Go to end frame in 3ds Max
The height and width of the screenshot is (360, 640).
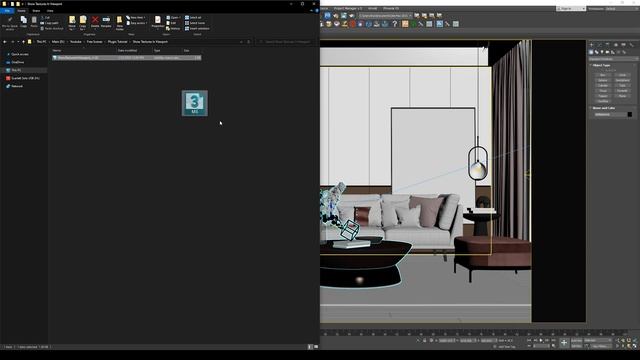point(553,340)
